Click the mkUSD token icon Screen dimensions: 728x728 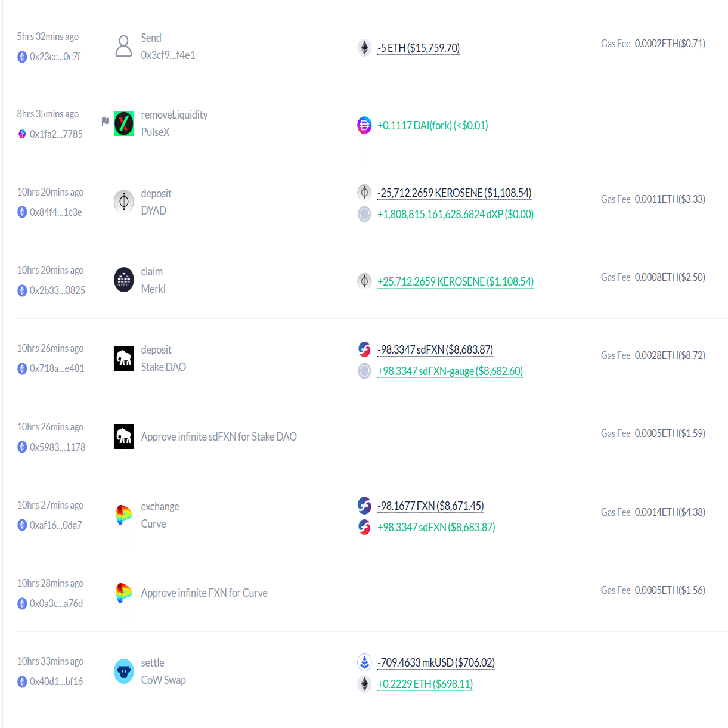(x=364, y=662)
